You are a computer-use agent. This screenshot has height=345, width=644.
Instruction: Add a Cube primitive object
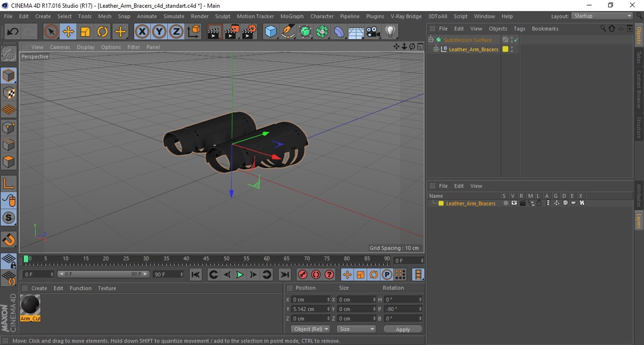271,32
